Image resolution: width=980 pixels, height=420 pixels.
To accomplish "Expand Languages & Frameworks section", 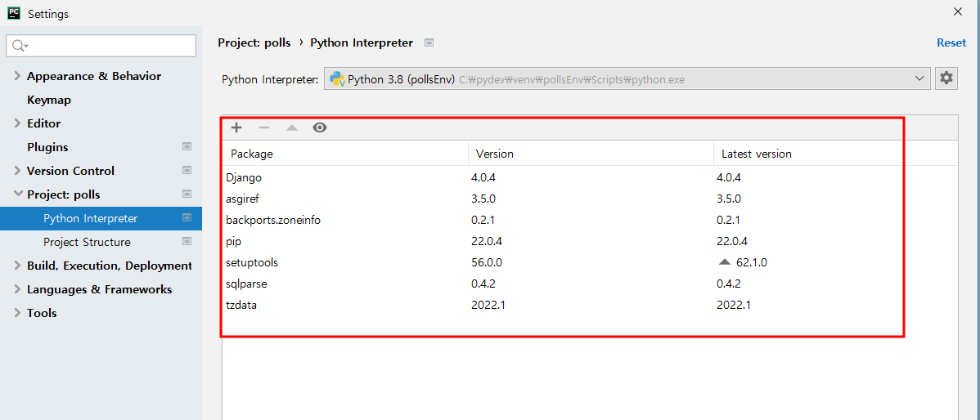I will pyautogui.click(x=17, y=289).
